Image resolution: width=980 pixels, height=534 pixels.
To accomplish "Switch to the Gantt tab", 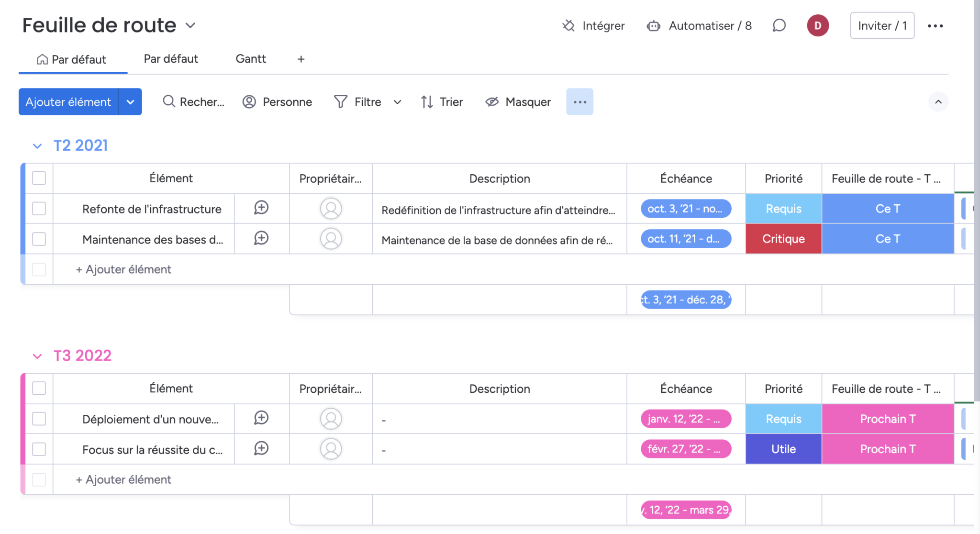I will tap(251, 58).
